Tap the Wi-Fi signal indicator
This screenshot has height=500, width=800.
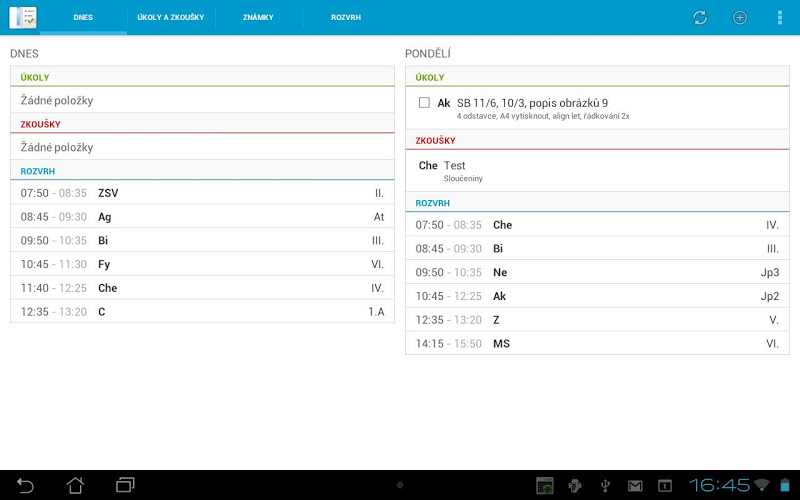coord(762,485)
